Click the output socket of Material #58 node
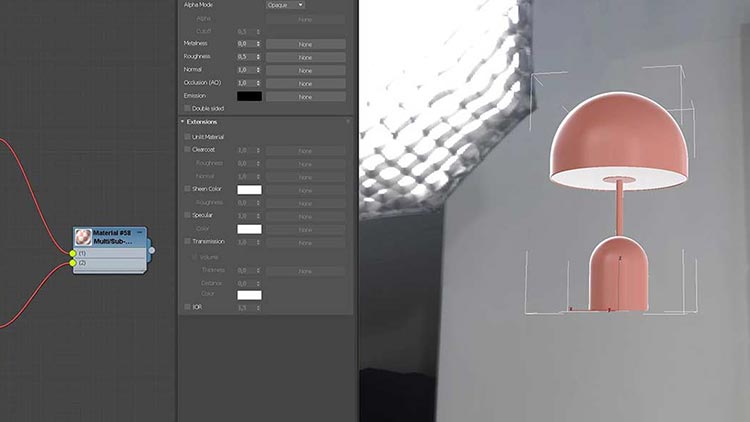This screenshot has width=750, height=422. [x=152, y=250]
